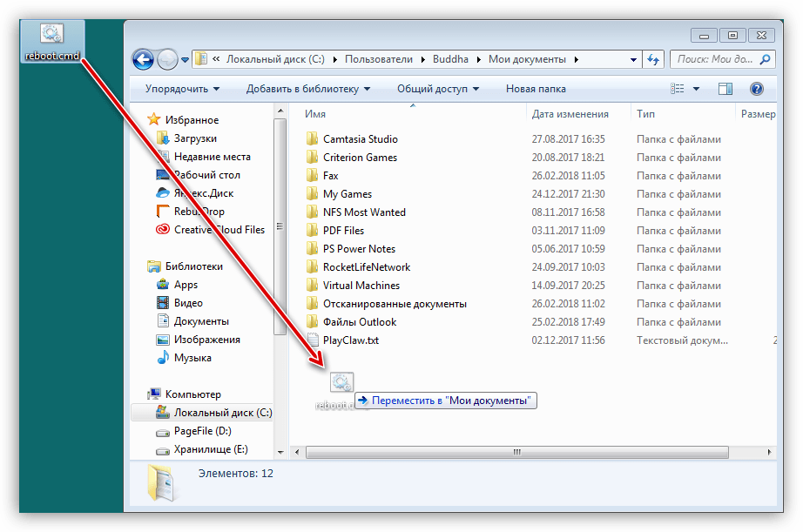Viewport: 803px width, 532px height.
Task: Open the view options dropdown arrow
Action: [x=697, y=89]
